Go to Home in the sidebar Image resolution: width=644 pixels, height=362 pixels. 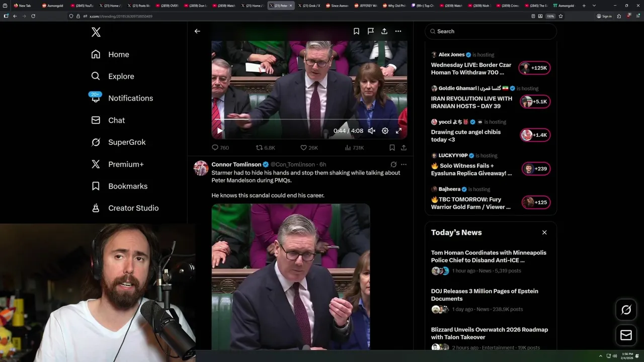pyautogui.click(x=110, y=54)
